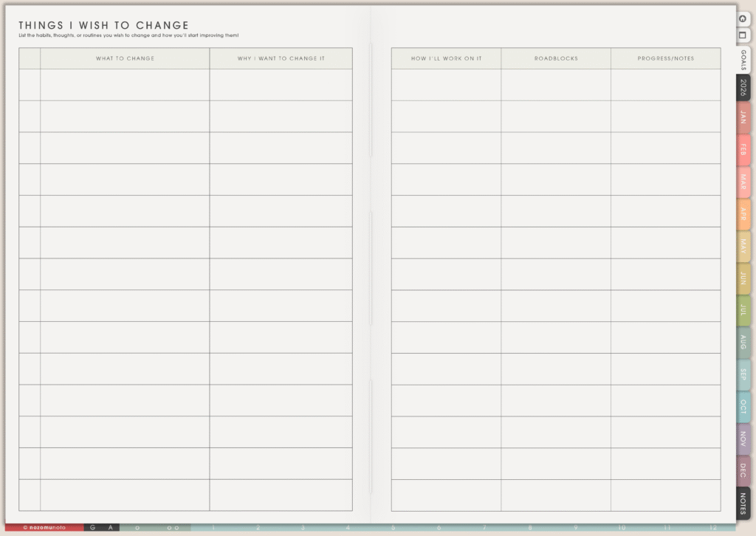This screenshot has width=756, height=536.
Task: Go to the OCT month tab
Action: (743, 407)
